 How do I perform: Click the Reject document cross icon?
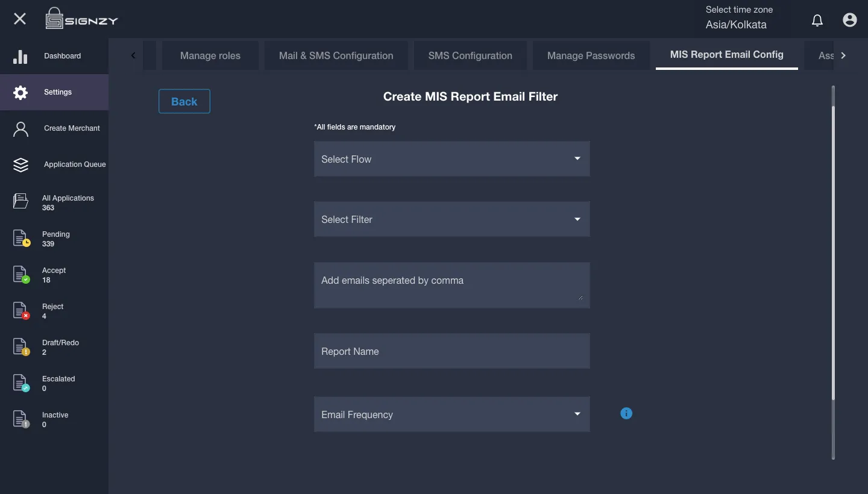[21, 310]
